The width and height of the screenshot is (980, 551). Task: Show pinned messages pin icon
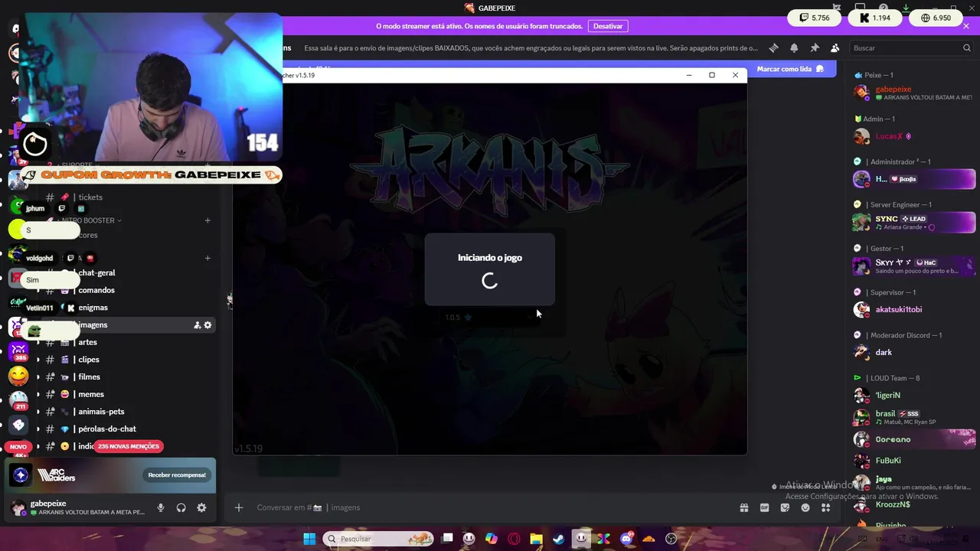[815, 47]
